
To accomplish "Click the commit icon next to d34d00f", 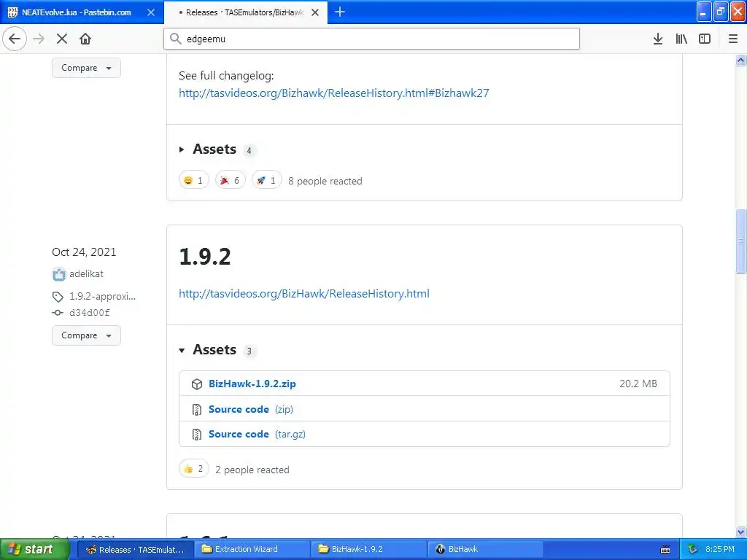I will [x=58, y=313].
